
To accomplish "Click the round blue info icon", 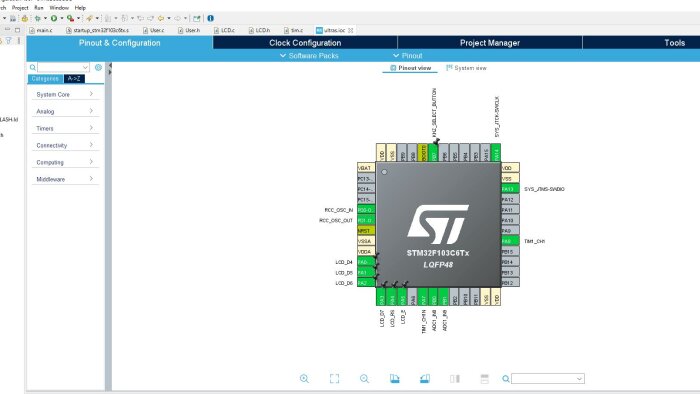I will coord(210,18).
